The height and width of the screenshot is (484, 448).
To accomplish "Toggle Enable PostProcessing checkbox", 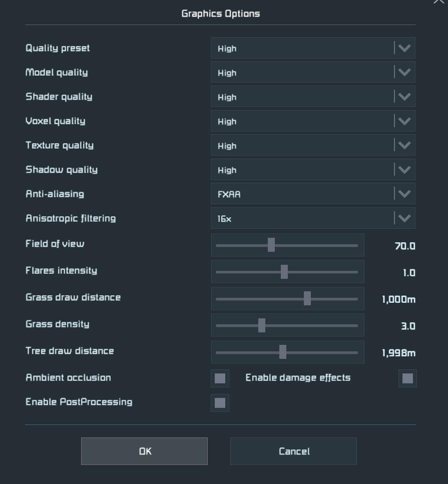I will (220, 403).
